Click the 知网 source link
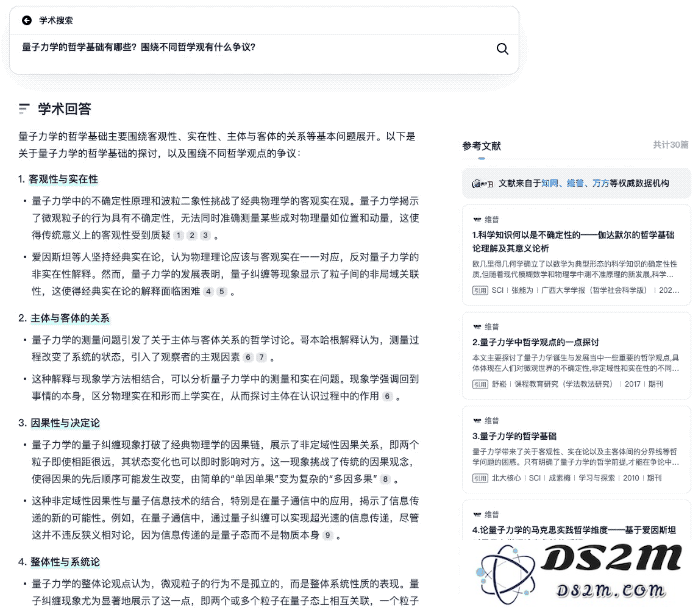The width and height of the screenshot is (699, 608). click(x=550, y=183)
